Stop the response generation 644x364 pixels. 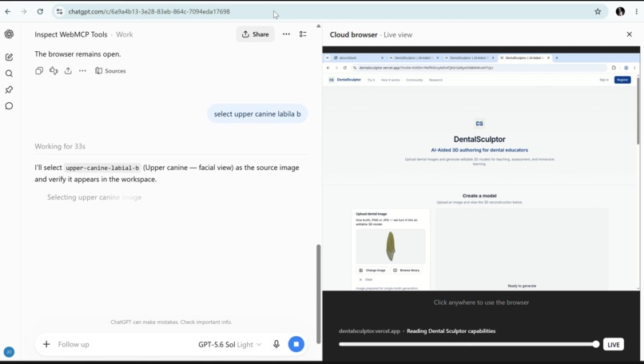[x=296, y=344]
